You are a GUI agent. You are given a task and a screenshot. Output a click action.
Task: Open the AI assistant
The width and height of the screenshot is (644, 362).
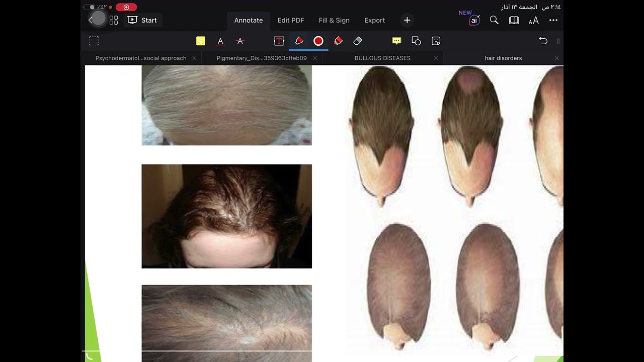coord(474,20)
